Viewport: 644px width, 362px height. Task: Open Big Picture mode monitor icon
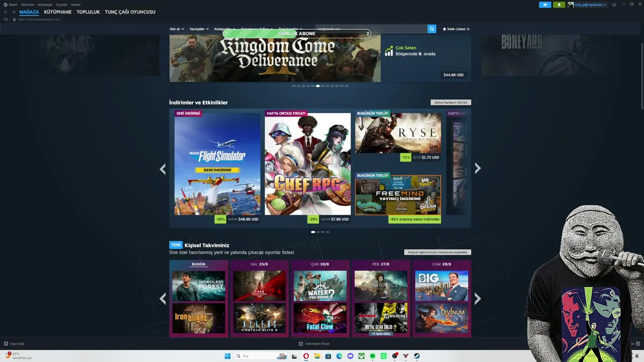pyautogui.click(x=614, y=5)
